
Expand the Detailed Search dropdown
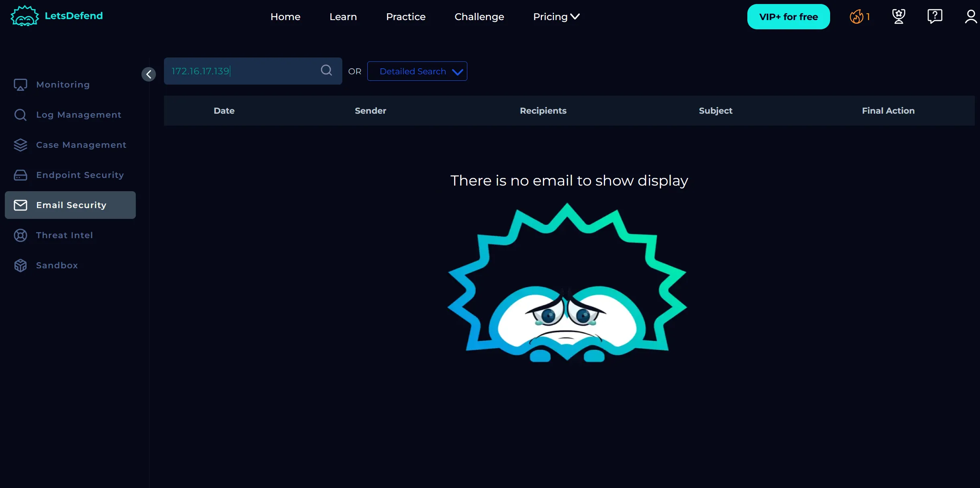pyautogui.click(x=417, y=71)
